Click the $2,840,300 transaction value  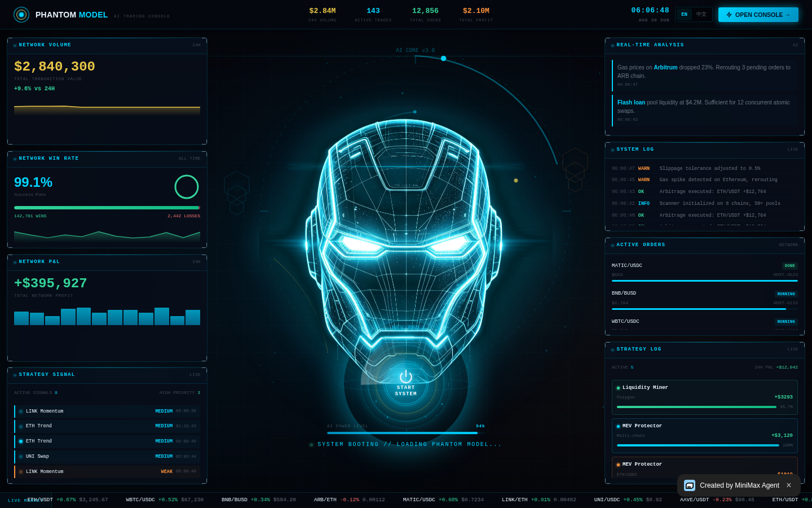click(55, 67)
